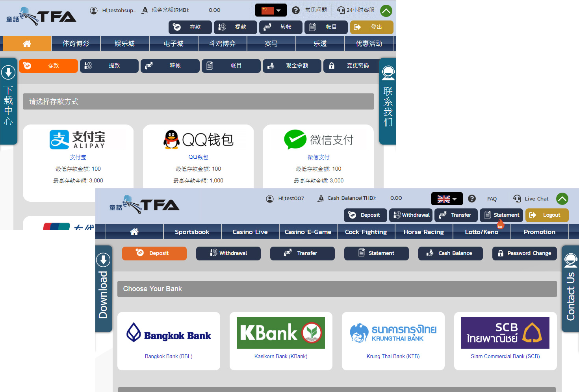The width and height of the screenshot is (579, 392).
Task: Open Horse Racing menu
Action: coord(424,232)
